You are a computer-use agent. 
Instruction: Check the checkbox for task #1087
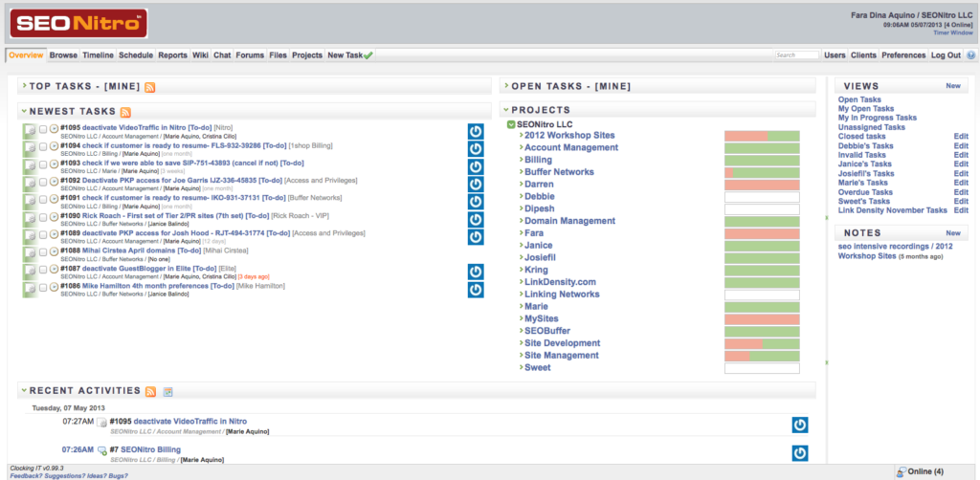tap(42, 269)
